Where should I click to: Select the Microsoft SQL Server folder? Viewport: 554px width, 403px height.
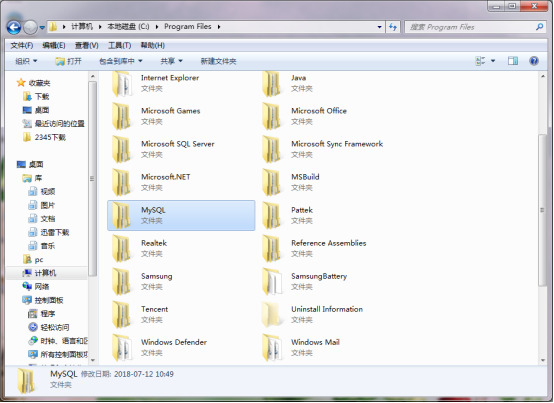click(x=181, y=149)
